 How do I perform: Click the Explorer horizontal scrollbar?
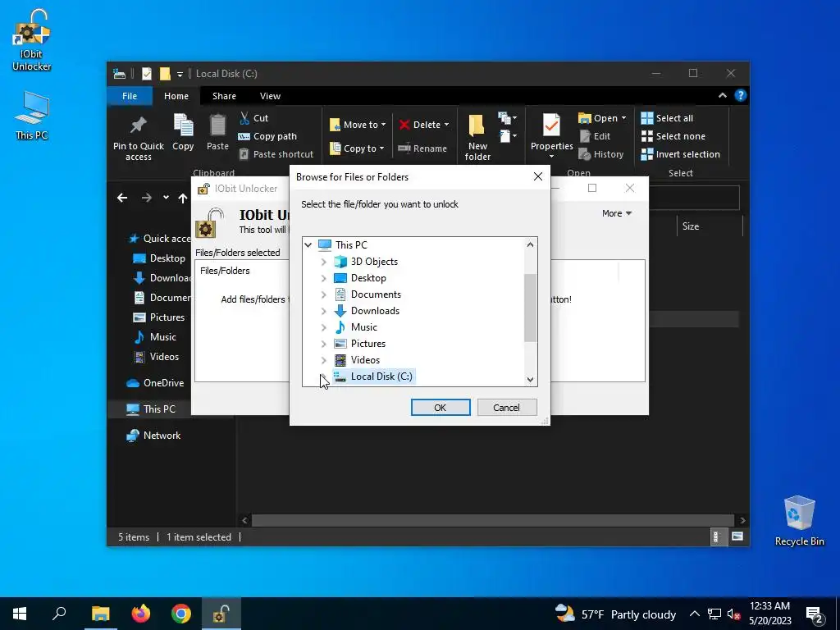point(493,520)
